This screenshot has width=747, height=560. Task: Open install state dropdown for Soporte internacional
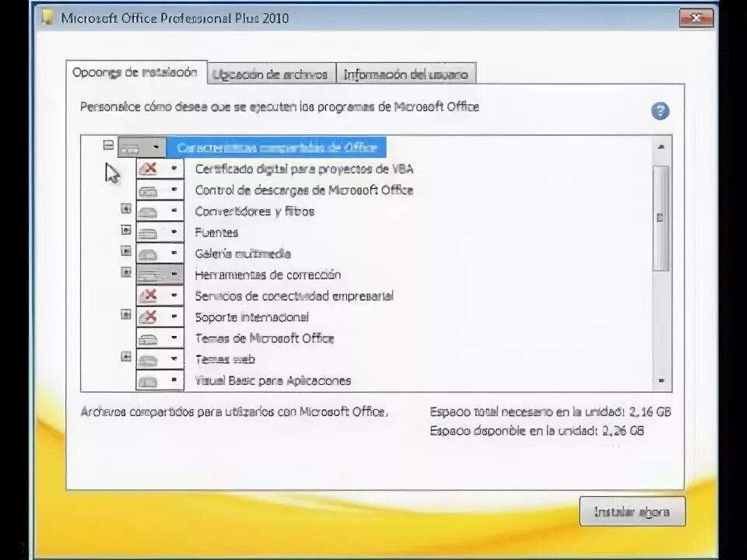[x=160, y=317]
